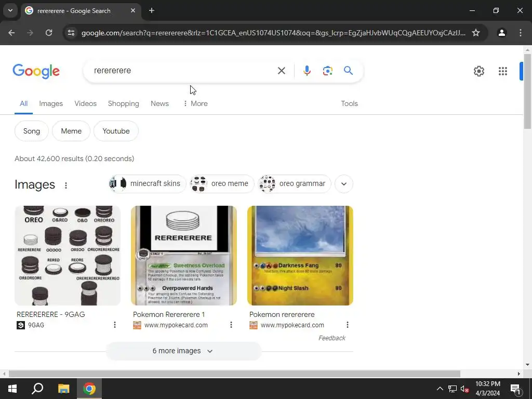Open File Explorer from taskbar
Screen dimensions: 532x399
[63, 389]
